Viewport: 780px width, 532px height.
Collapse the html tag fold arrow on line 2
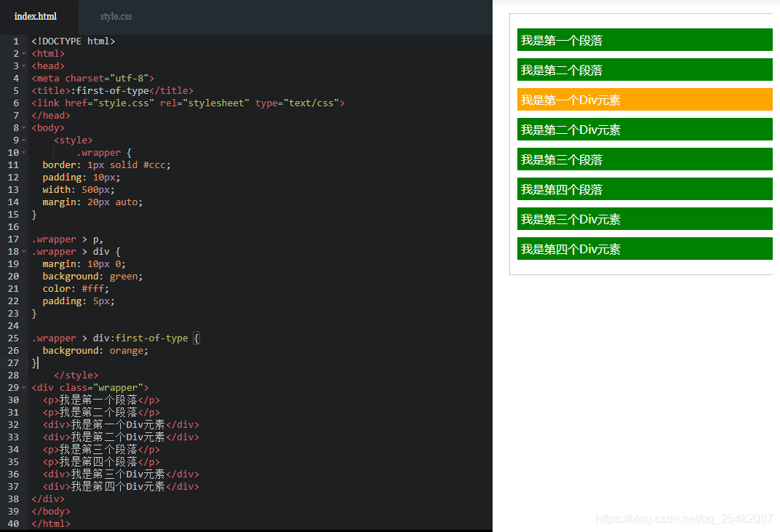[x=23, y=54]
